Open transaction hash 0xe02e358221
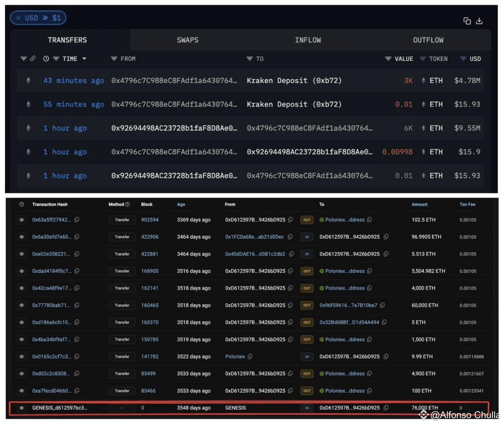The height and width of the screenshot is (424, 504). point(51,254)
